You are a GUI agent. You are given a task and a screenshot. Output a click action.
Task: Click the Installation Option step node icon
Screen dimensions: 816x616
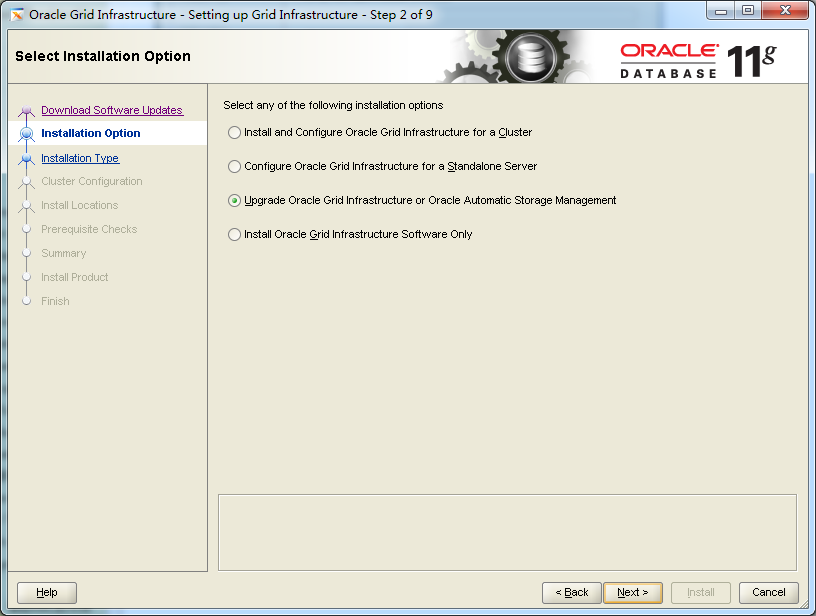coord(27,134)
